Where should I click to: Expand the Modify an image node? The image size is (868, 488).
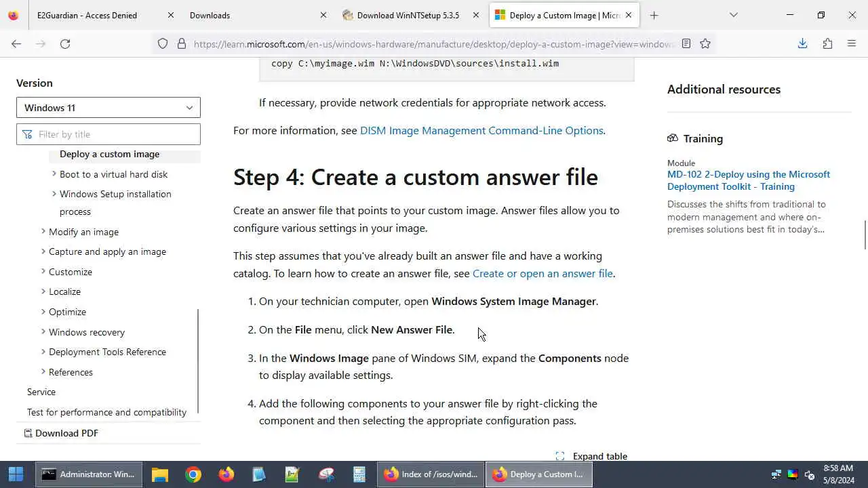click(x=43, y=232)
